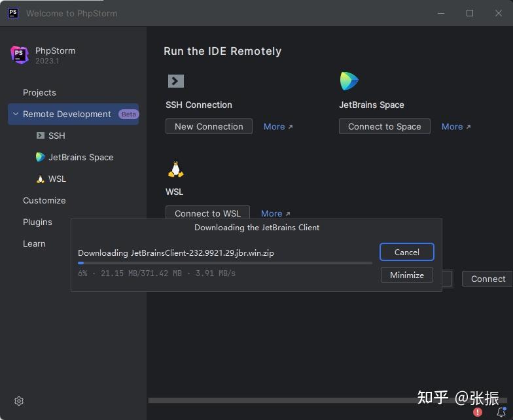Click the PhpStorm 2023.1 version label

47,61
